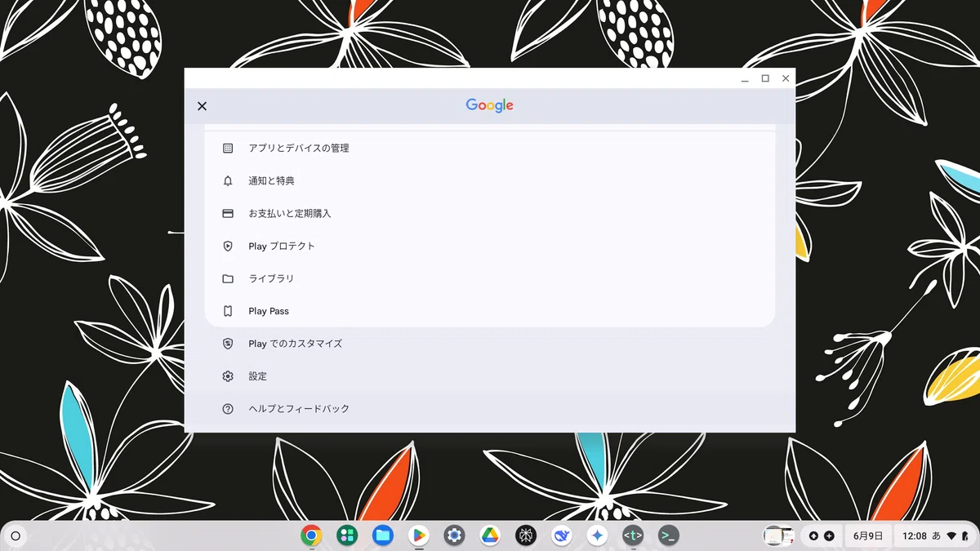Click the folder icon for ライブラリ
Screen dimensions: 980x551
pyautogui.click(x=228, y=278)
